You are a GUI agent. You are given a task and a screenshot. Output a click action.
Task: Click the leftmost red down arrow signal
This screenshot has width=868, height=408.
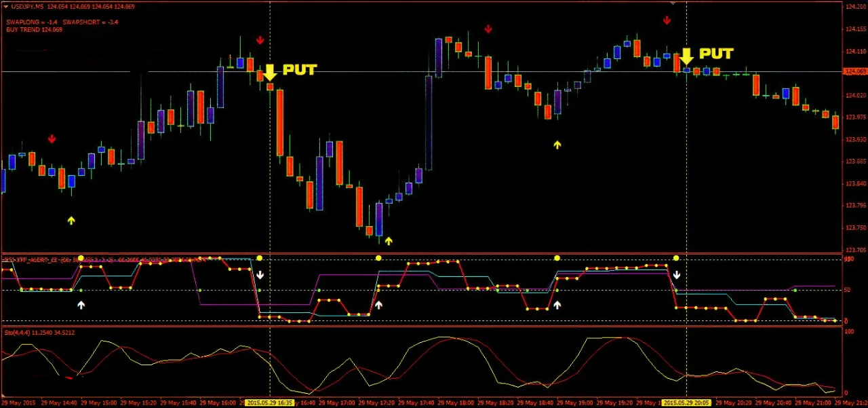[x=52, y=139]
